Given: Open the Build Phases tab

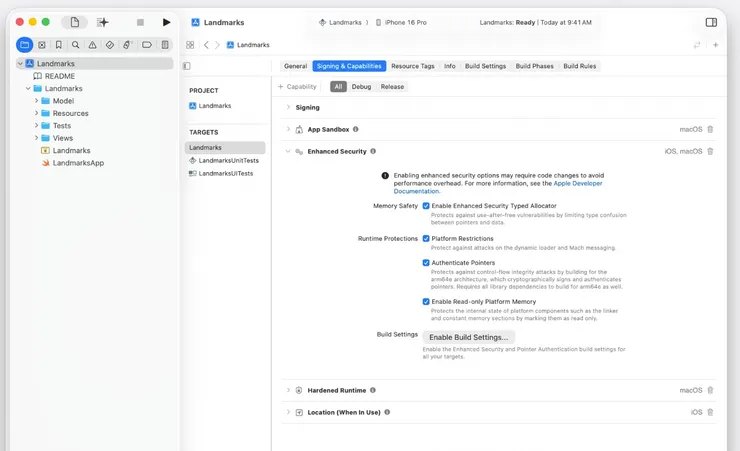Looking at the screenshot, I should 534,66.
